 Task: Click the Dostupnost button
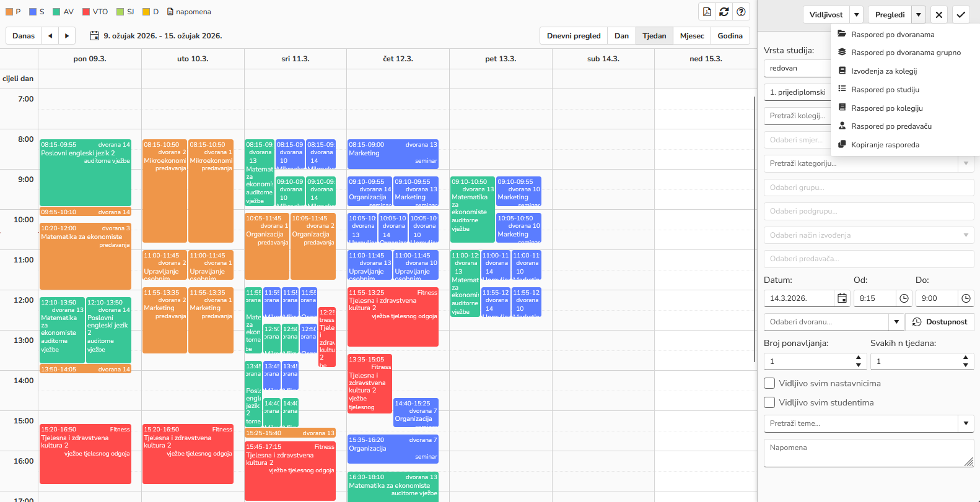tap(940, 322)
